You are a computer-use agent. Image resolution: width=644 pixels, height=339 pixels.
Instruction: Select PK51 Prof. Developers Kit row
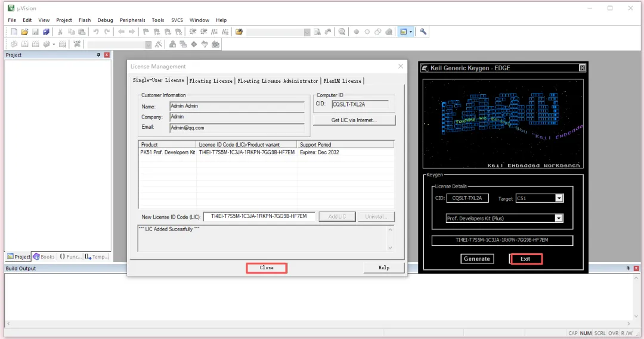click(266, 153)
